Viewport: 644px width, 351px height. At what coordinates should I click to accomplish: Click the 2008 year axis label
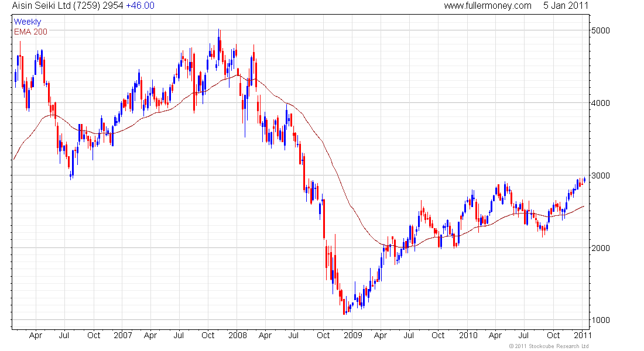[238, 335]
